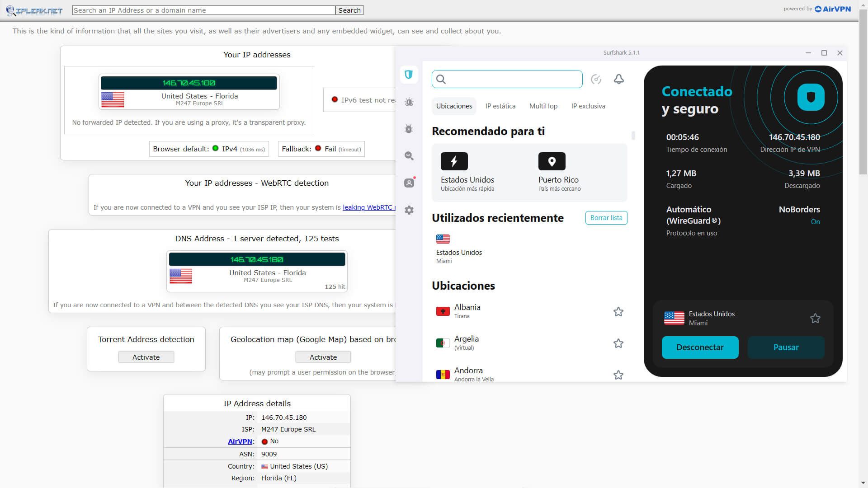Click the connection time 00:05:46
Screen dimensions: 868x488
point(683,137)
